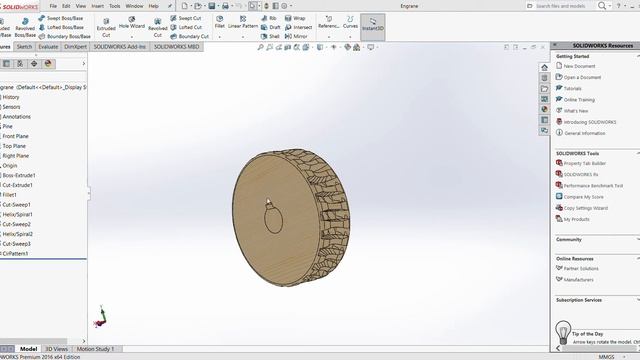This screenshot has height=360, width=640.
Task: Use the Wrap tool
Action: (x=295, y=18)
